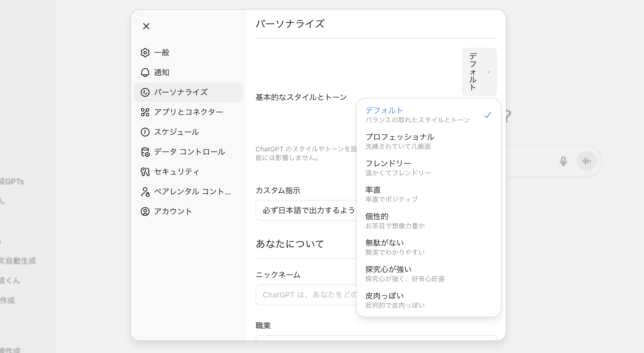Click the General (一般) gear icon
The height and width of the screenshot is (353, 644).
pyautogui.click(x=145, y=53)
